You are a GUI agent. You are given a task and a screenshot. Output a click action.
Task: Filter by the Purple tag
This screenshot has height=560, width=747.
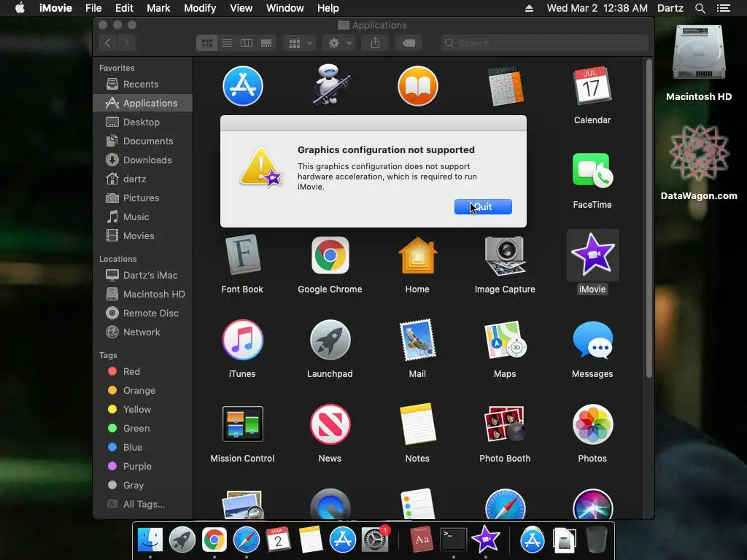(x=142, y=467)
